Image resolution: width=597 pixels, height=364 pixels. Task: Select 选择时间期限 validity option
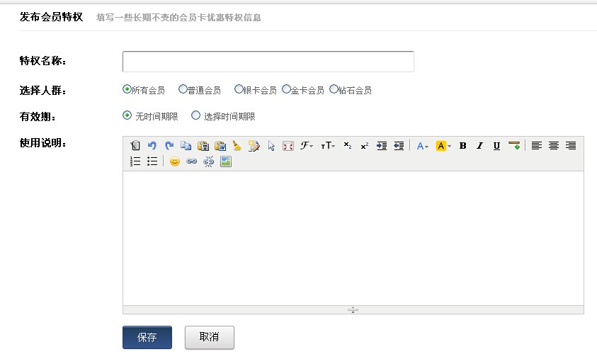pyautogui.click(x=196, y=115)
